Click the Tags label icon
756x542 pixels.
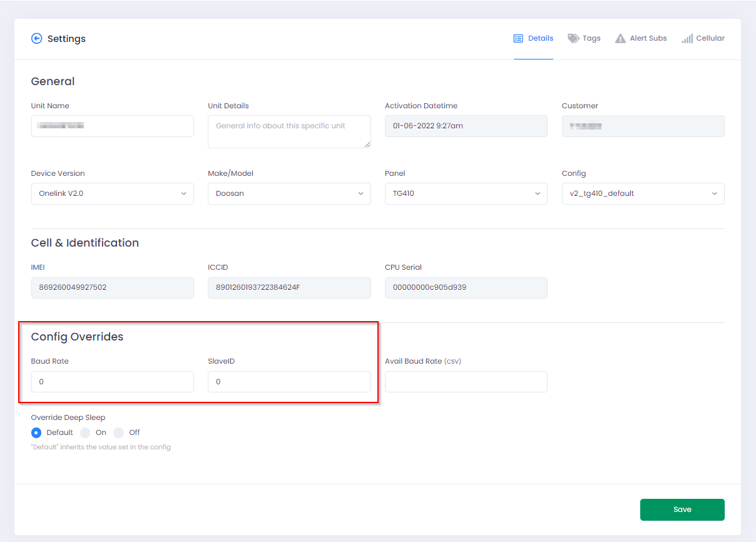pos(573,39)
